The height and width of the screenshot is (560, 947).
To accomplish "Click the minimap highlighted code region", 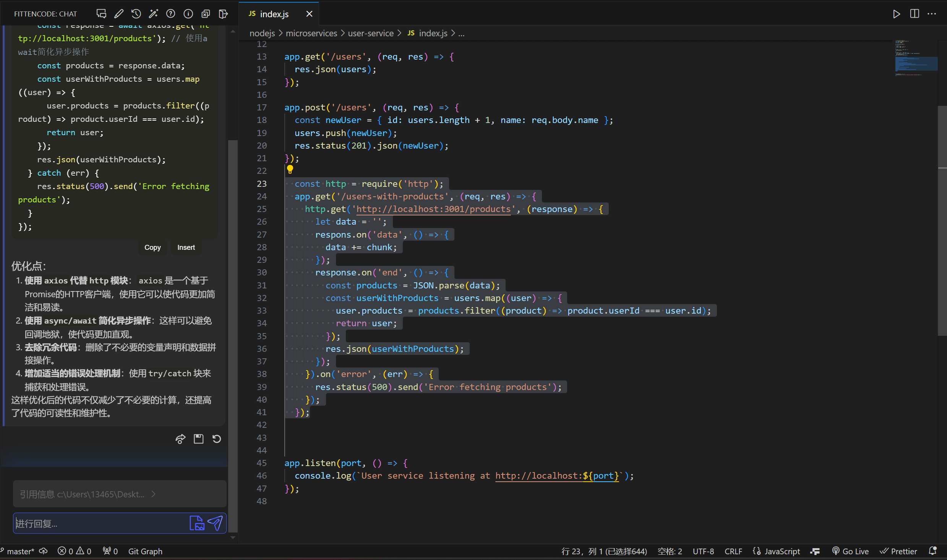I will 916,64.
